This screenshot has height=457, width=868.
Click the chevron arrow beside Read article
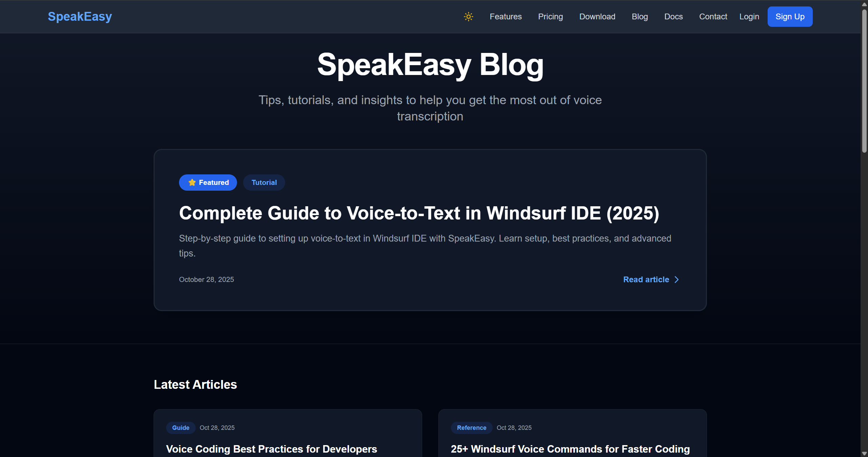click(x=677, y=280)
